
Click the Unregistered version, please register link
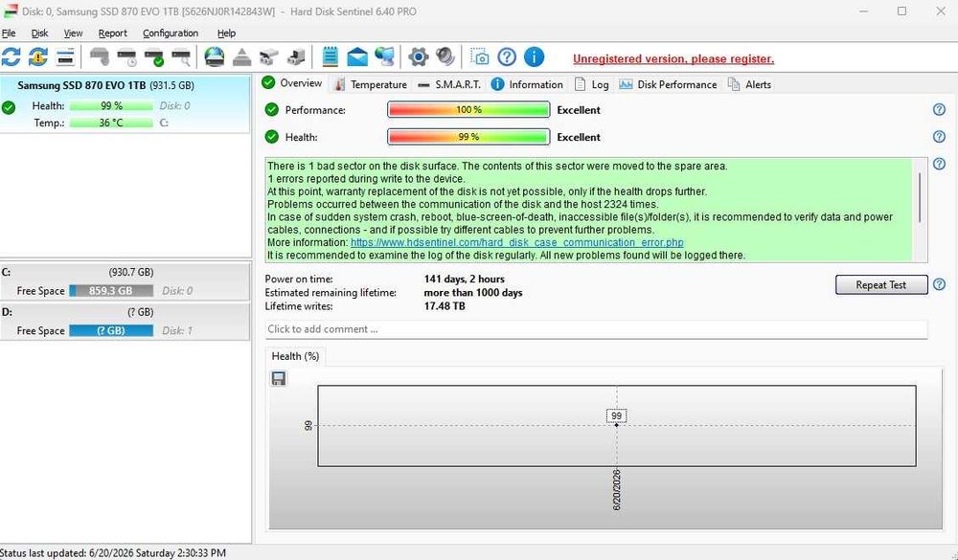673,59
